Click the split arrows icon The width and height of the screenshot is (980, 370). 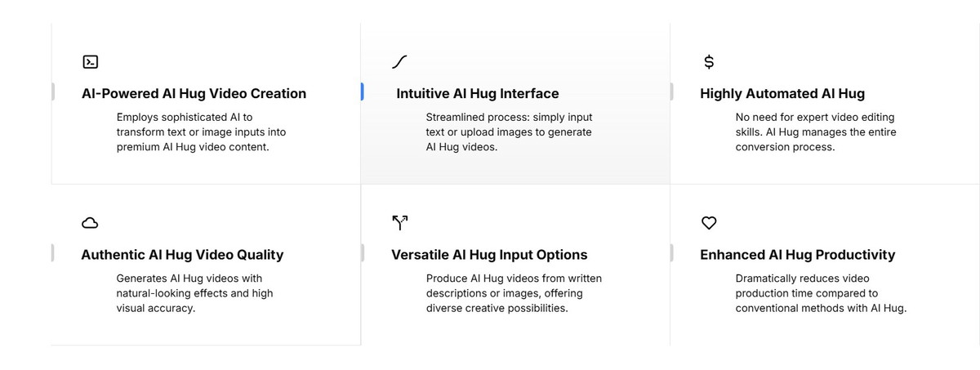(399, 223)
